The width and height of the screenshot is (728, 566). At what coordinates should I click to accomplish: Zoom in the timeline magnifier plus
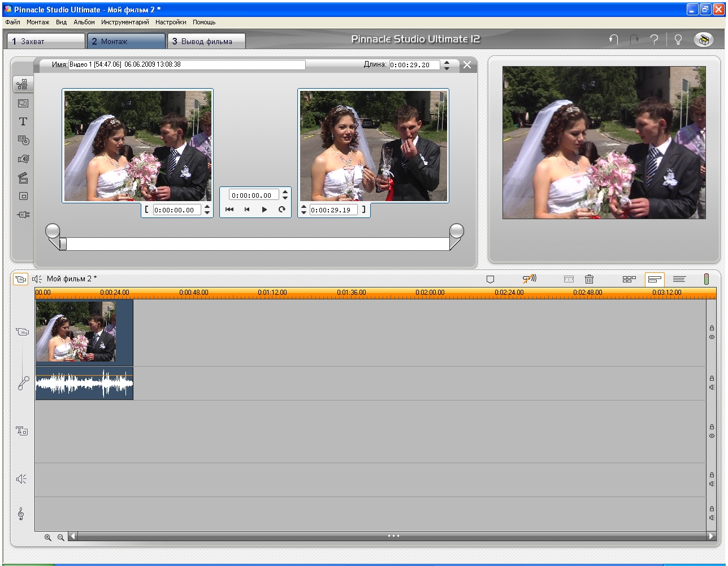(x=48, y=538)
